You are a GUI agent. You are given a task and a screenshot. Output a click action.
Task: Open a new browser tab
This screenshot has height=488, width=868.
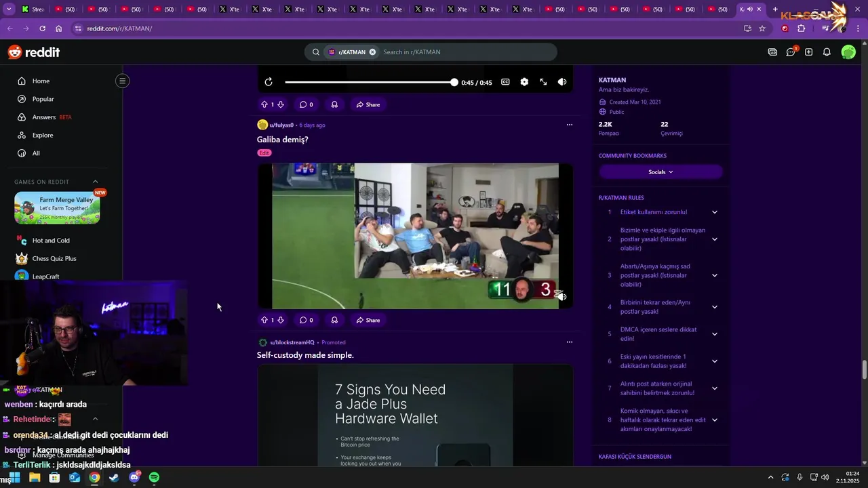775,9
